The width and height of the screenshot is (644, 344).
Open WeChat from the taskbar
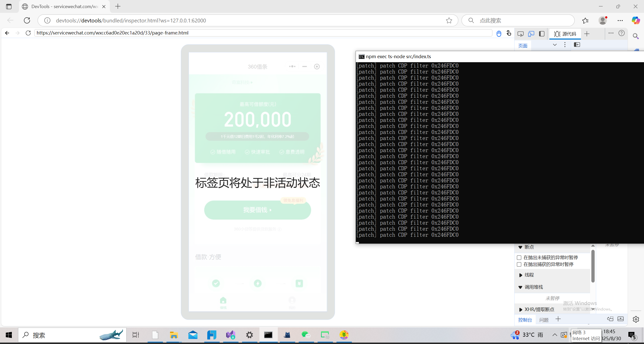pos(306,335)
